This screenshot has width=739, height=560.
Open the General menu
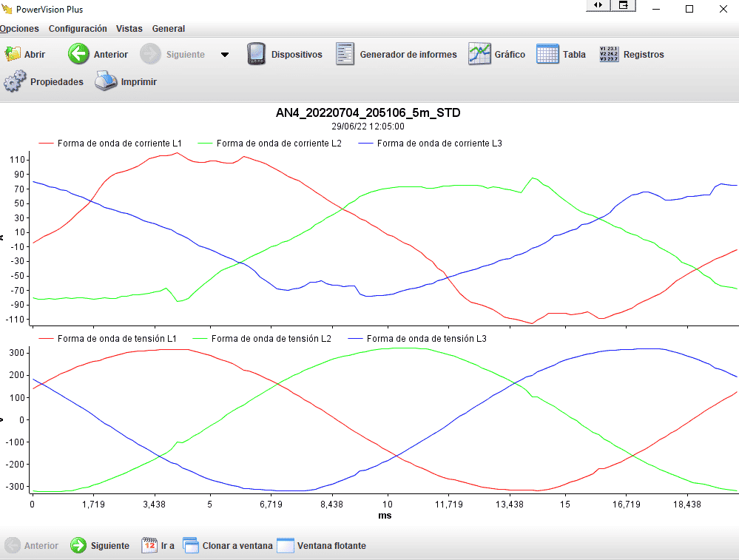tap(169, 29)
